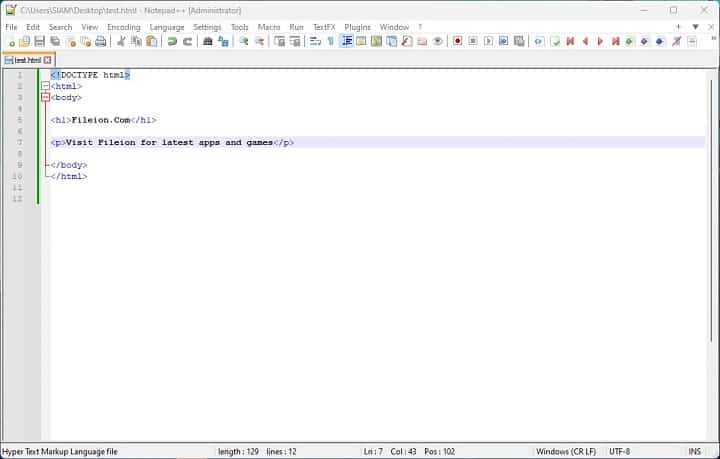Viewport: 720px width, 459px height.
Task: Open the UTF-8 encoding selector
Action: (619, 452)
